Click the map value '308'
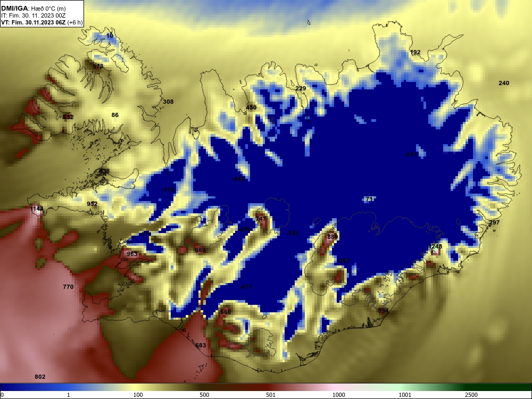Screen dimensions: 532x399 pos(168,102)
